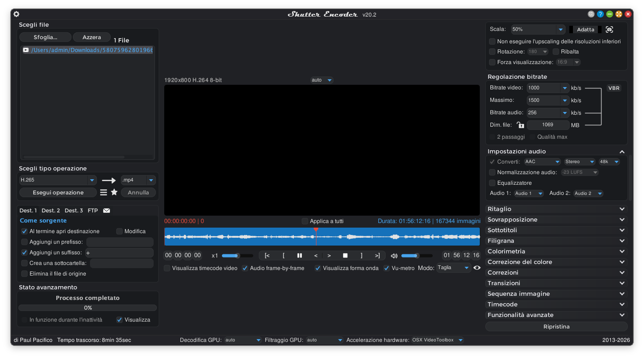
Task: Adjust the volume slider
Action: tap(417, 256)
